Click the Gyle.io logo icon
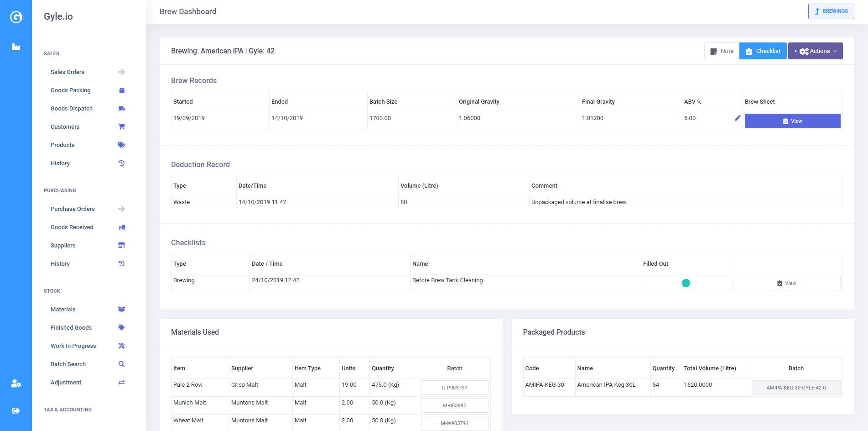 click(16, 17)
